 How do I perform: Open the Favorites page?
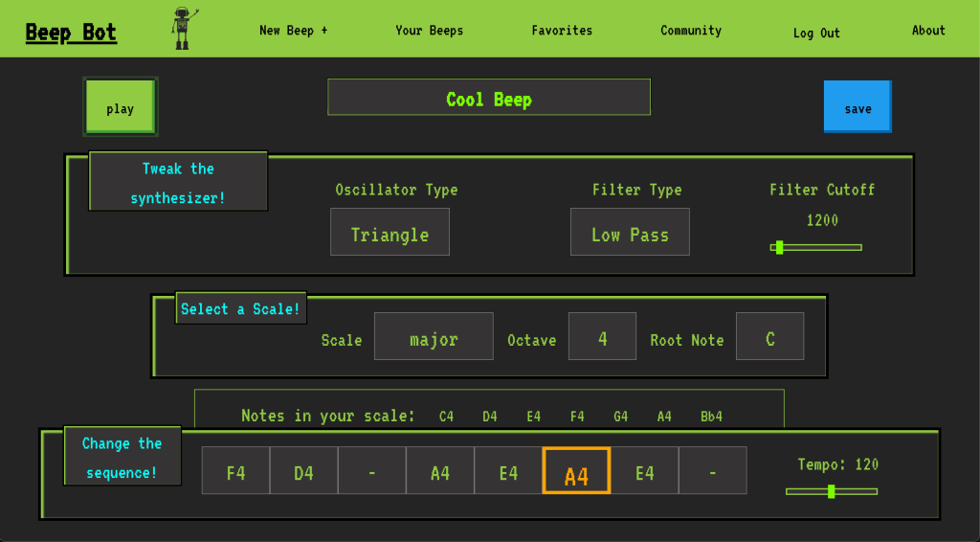pyautogui.click(x=562, y=31)
